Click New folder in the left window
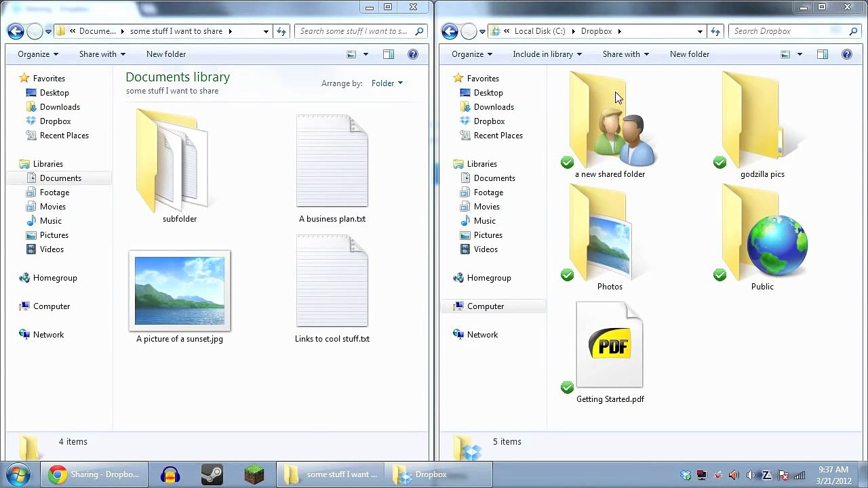868x488 pixels. click(x=166, y=54)
